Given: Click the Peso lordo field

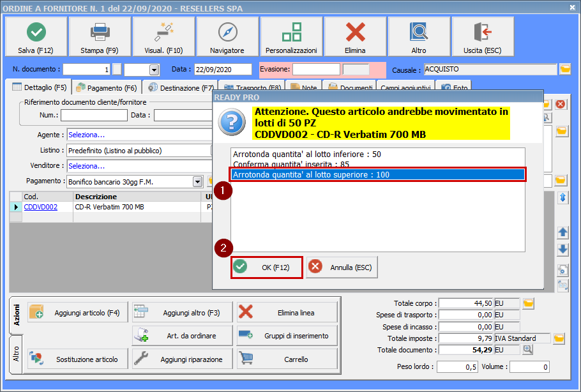Looking at the screenshot, I should tap(457, 367).
